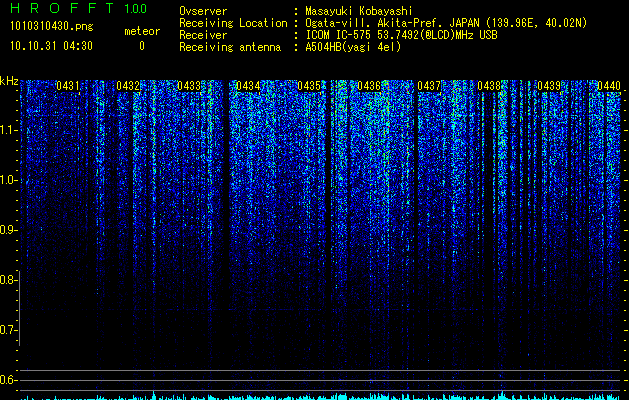Click the 'Receiving Location' label
Viewport: 629px width, 400px height.
pyautogui.click(x=233, y=23)
